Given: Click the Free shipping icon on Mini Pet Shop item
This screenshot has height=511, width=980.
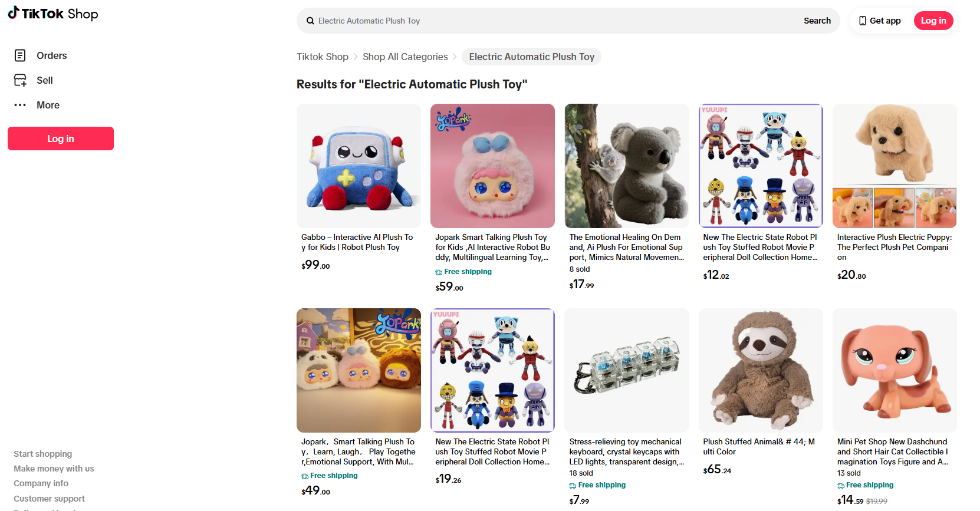Looking at the screenshot, I should [840, 485].
